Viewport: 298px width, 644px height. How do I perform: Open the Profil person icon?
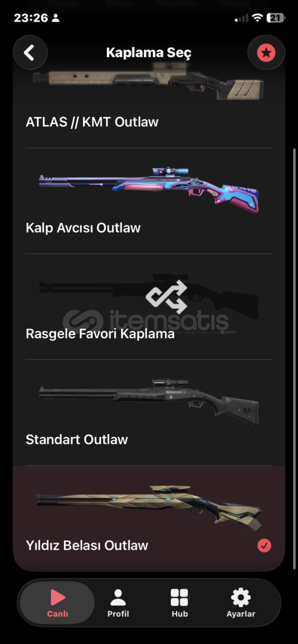pyautogui.click(x=118, y=597)
